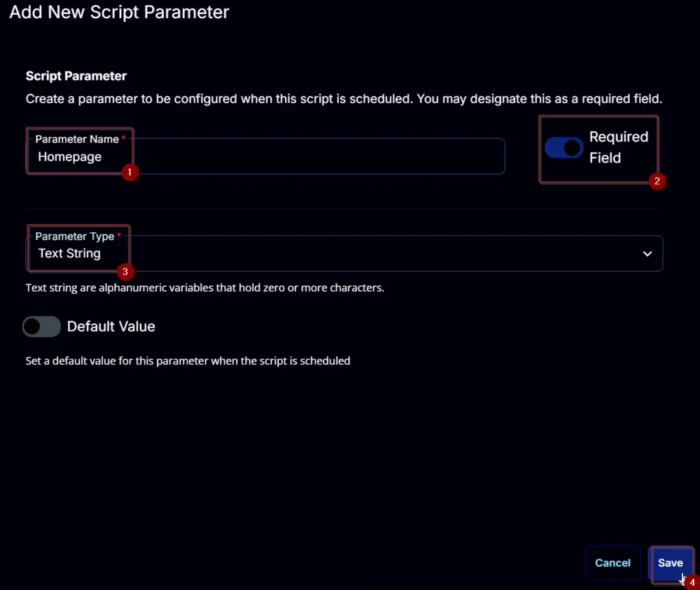
Task: Cancel adding the script parameter
Action: click(612, 563)
